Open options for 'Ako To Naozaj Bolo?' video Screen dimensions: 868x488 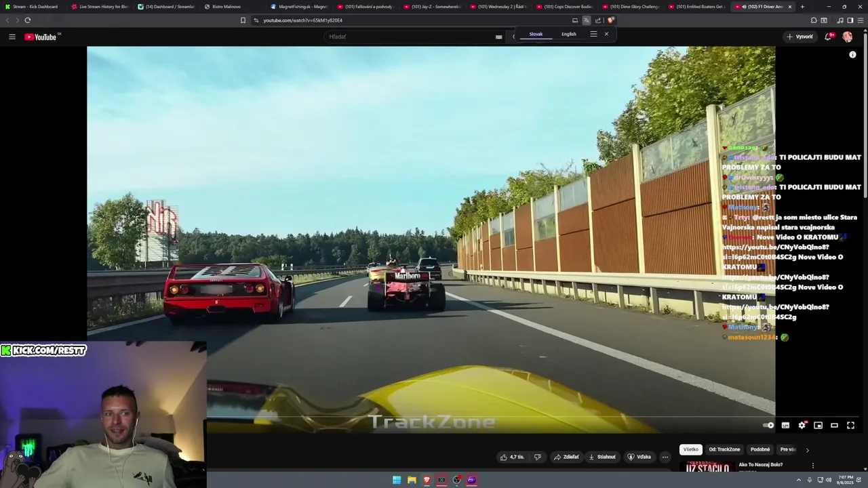(812, 466)
